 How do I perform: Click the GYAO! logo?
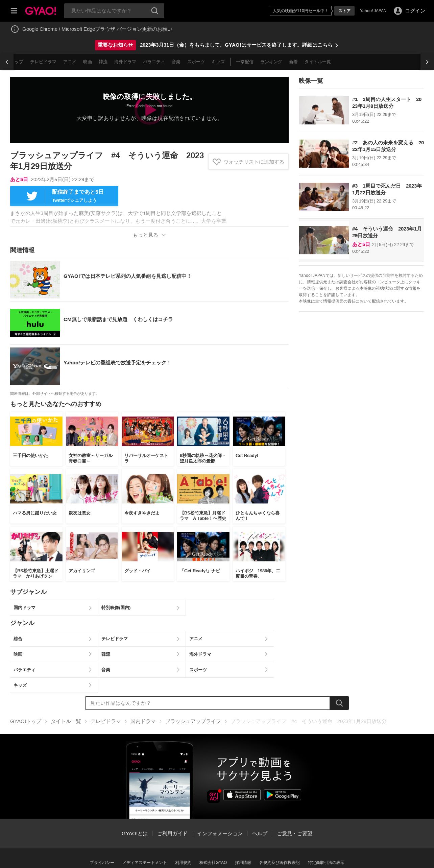(x=41, y=11)
